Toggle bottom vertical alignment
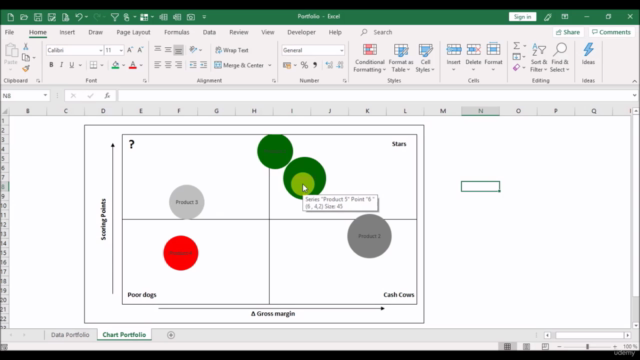Viewport: 640px width, 360px height. [x=178, y=50]
